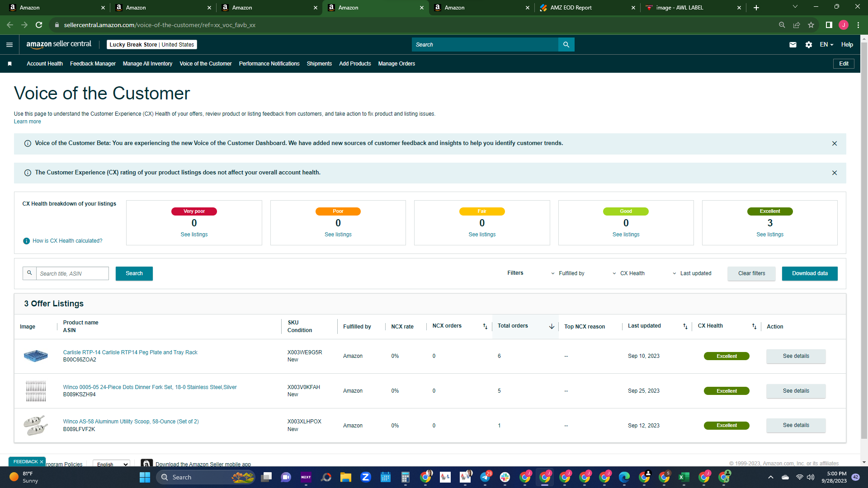Open the Chrome profile avatar
868x488 pixels.
tap(844, 25)
